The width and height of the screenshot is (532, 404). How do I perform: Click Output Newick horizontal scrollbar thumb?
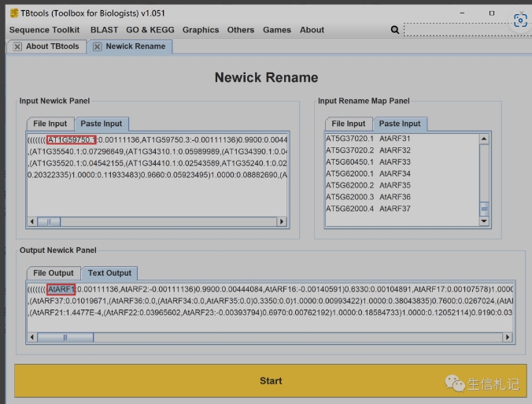coord(65,337)
